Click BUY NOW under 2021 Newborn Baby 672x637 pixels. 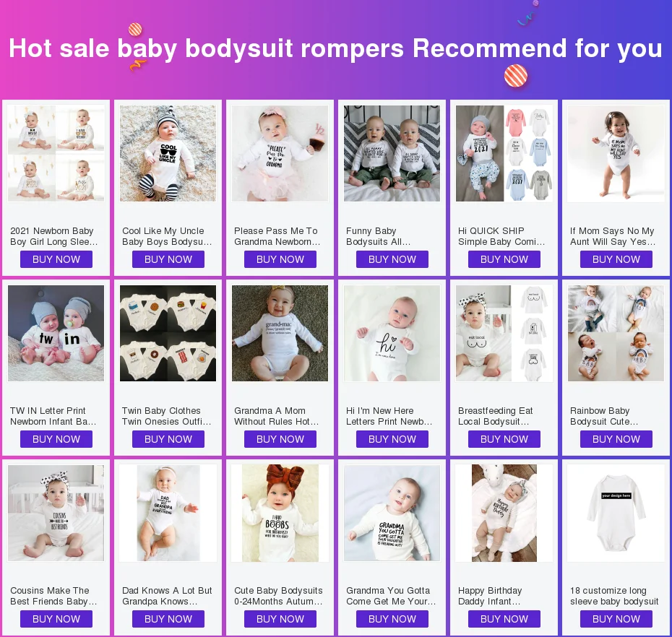coord(56,259)
